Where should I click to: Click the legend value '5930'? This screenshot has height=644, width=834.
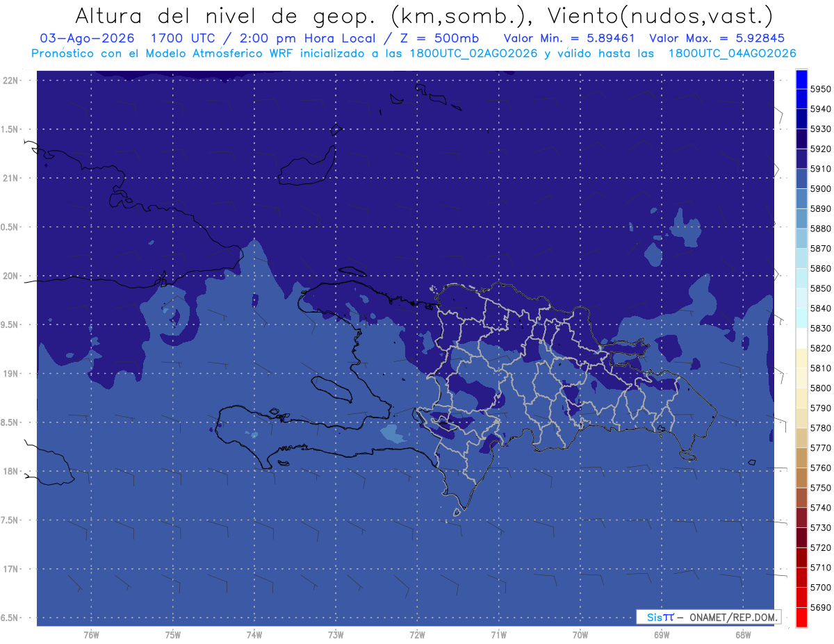click(821, 129)
